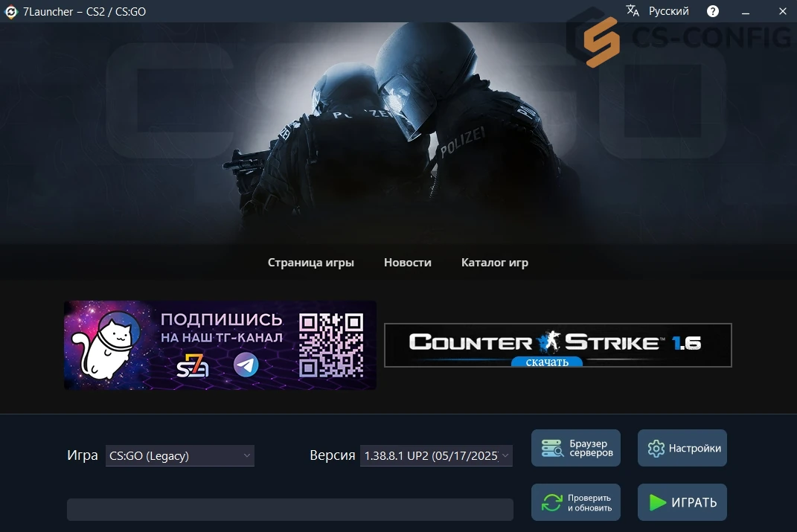Click the 7Launcher logo in the title bar
This screenshot has width=797, height=532.
click(10, 11)
